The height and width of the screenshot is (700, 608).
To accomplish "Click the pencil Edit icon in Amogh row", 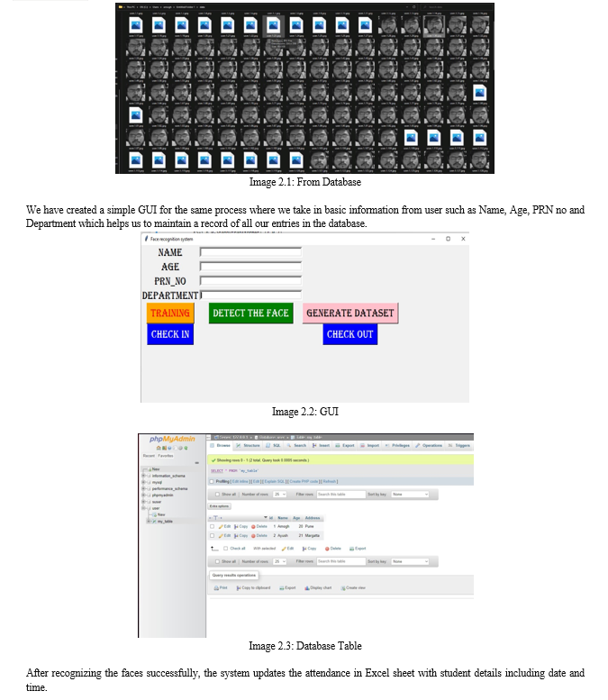I will pyautogui.click(x=221, y=527).
